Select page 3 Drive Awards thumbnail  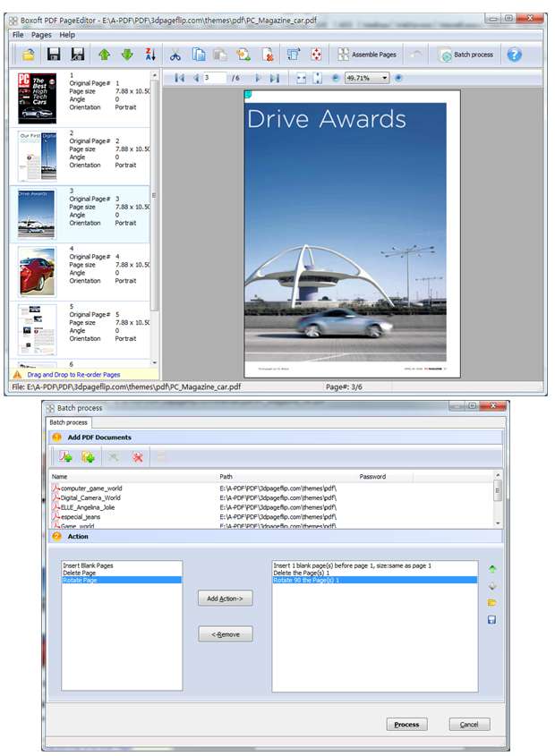(38, 214)
